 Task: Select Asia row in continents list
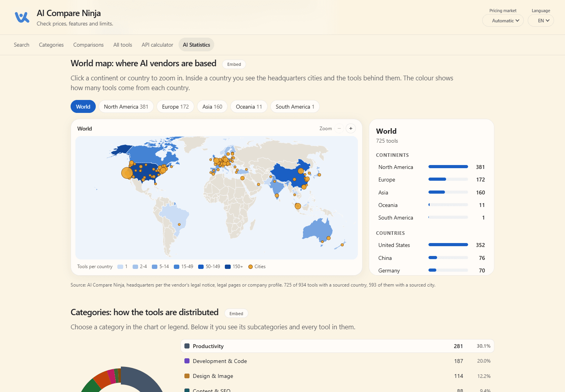(x=432, y=192)
